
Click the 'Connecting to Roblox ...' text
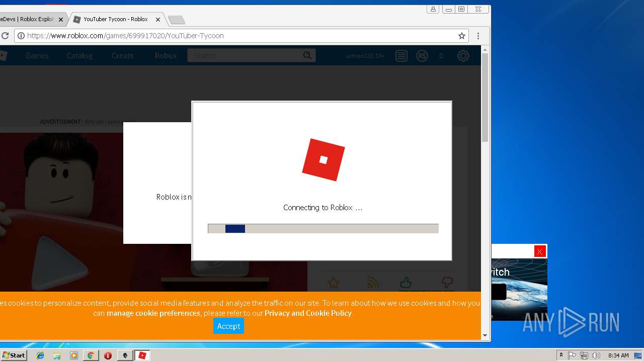point(323,208)
